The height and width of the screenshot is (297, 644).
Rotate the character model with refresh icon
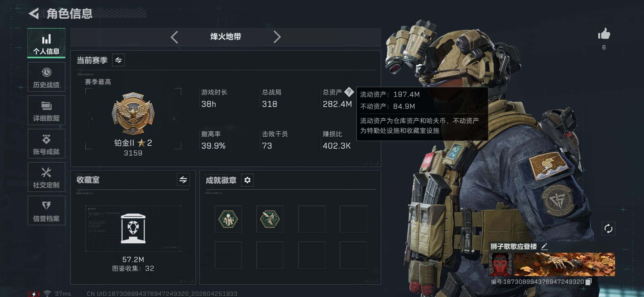click(x=608, y=229)
